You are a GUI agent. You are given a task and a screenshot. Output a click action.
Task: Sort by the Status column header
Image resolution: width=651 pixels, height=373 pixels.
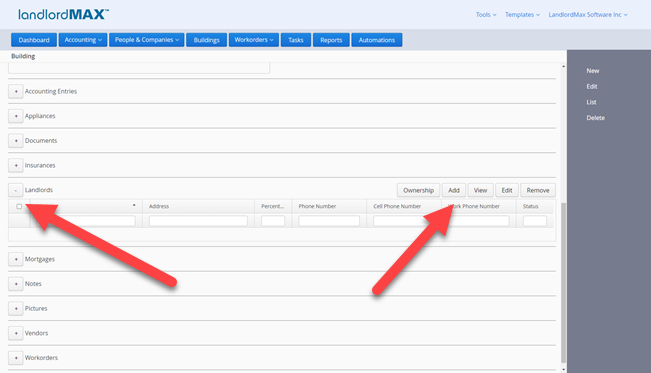535,206
